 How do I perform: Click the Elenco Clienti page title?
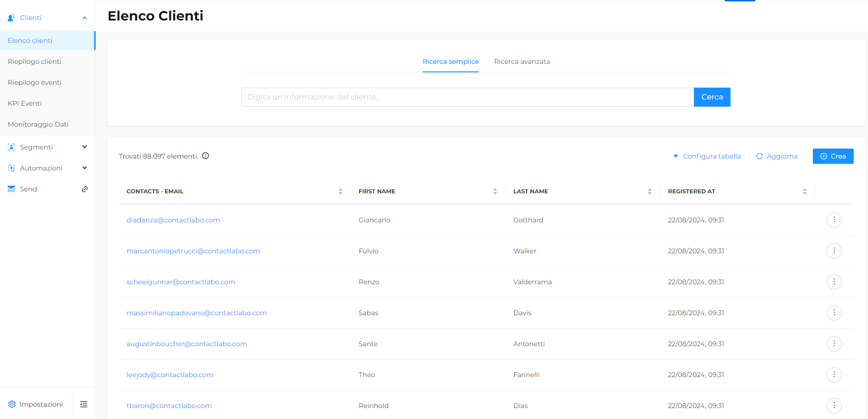click(x=156, y=16)
